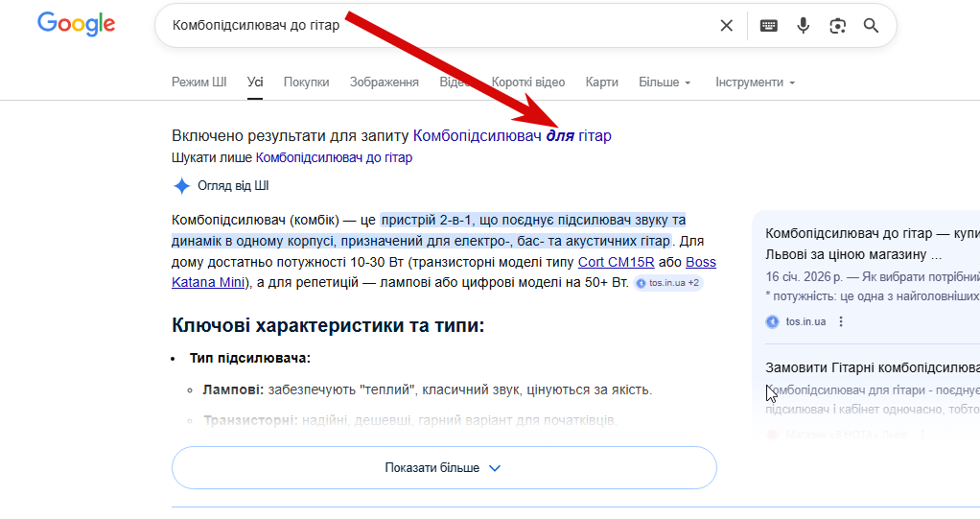The width and height of the screenshot is (980, 519).
Task: Click tos.in.ua source name in side card
Action: 805,321
